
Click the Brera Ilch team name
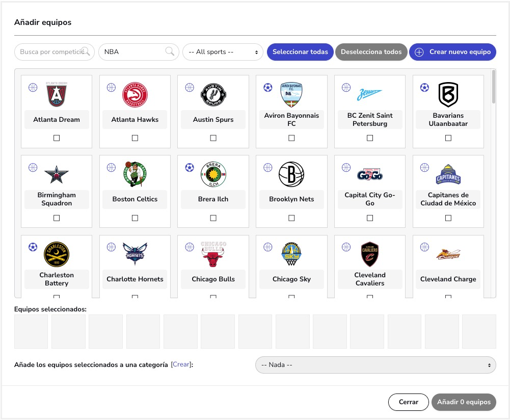click(213, 199)
